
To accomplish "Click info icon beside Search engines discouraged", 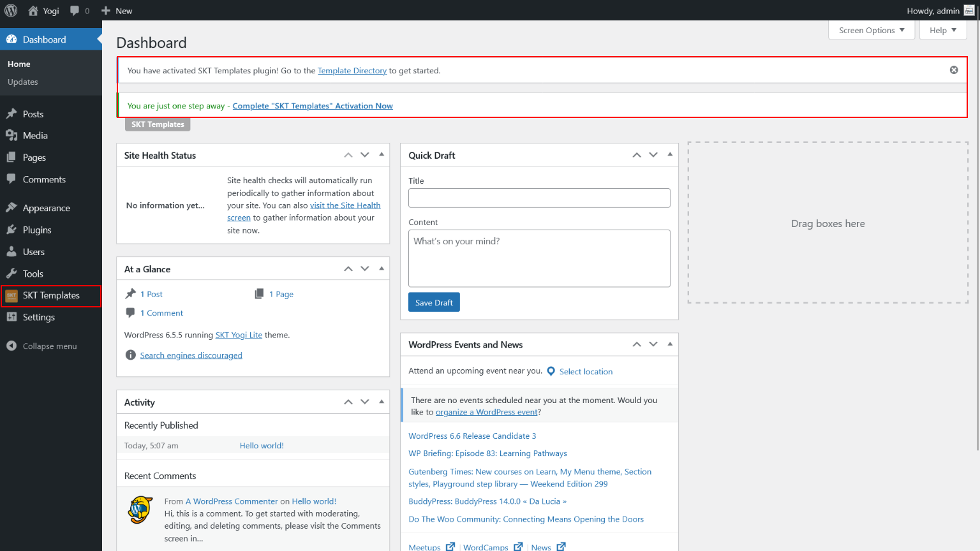I will pos(131,355).
